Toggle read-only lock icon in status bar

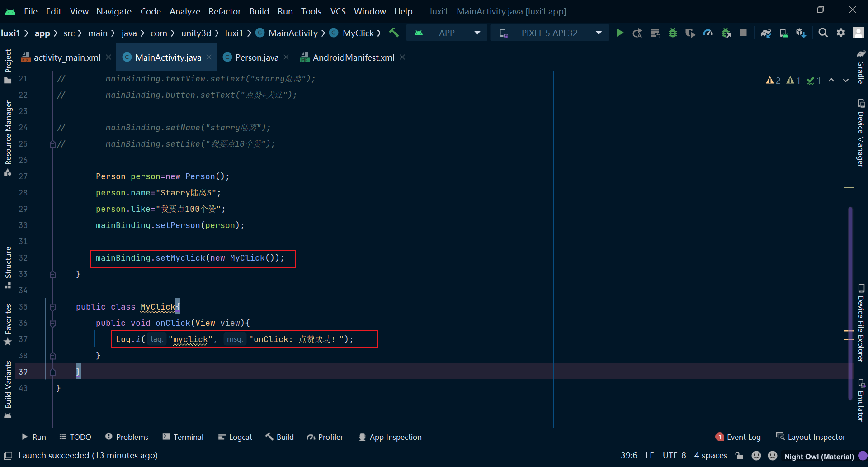click(x=739, y=456)
